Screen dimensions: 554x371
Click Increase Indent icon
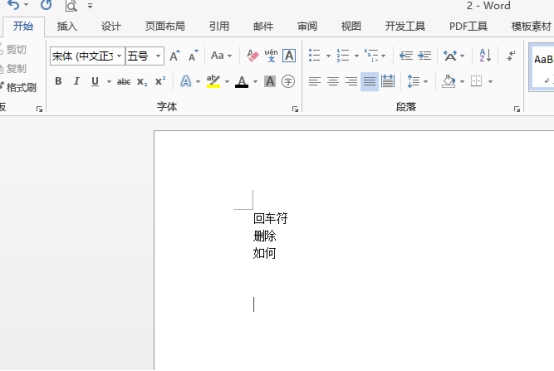(x=424, y=56)
